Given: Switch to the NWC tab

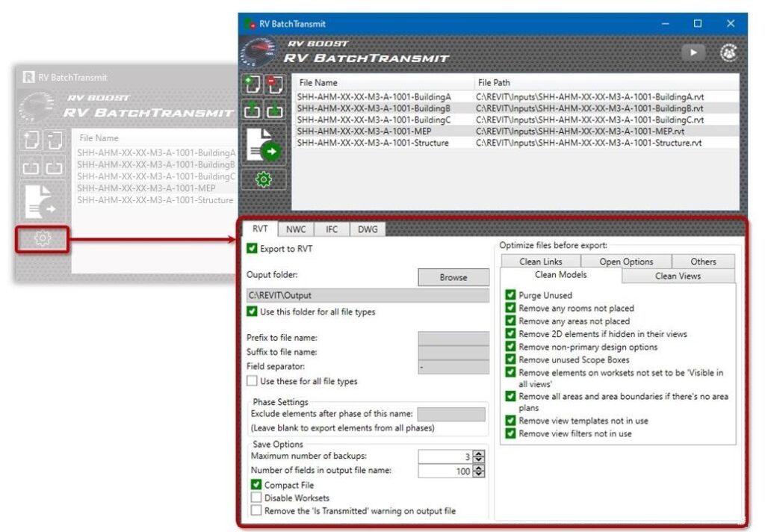Looking at the screenshot, I should (x=296, y=229).
